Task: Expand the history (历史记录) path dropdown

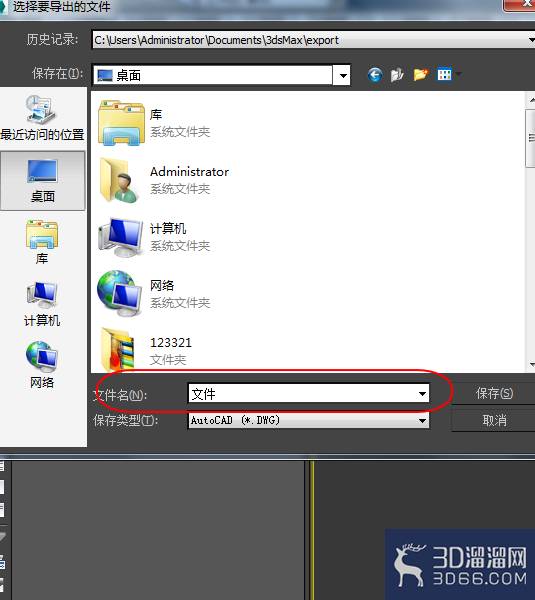Action: click(531, 40)
